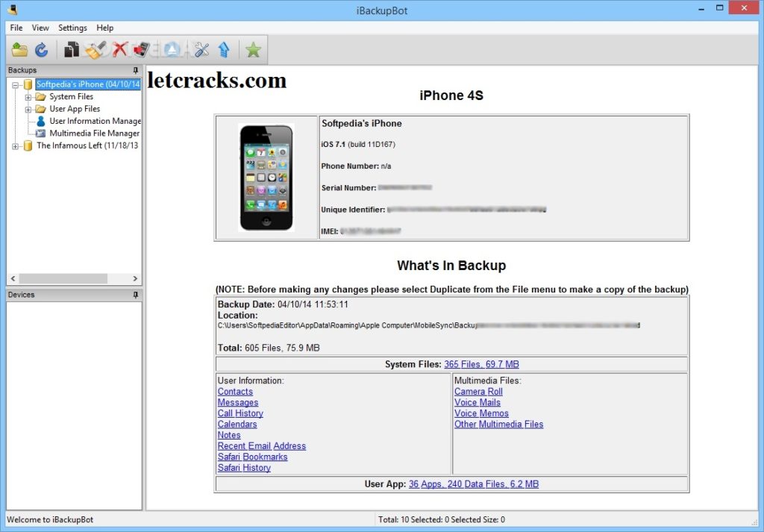
Task: Click the open backup folder toolbar icon
Action: (19, 50)
